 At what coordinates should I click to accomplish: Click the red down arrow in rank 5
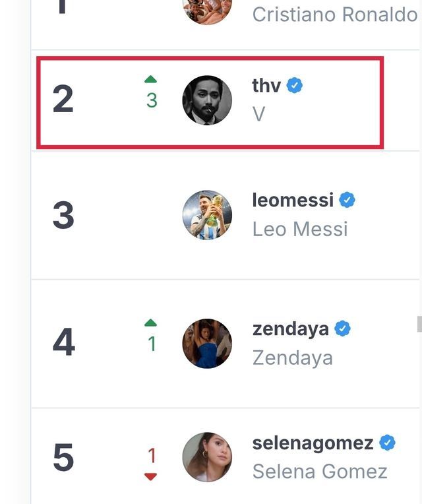151,476
